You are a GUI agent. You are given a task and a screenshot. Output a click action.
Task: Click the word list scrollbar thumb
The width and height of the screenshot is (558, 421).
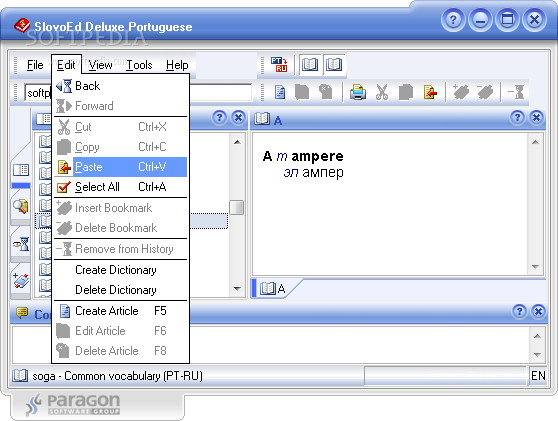237,207
